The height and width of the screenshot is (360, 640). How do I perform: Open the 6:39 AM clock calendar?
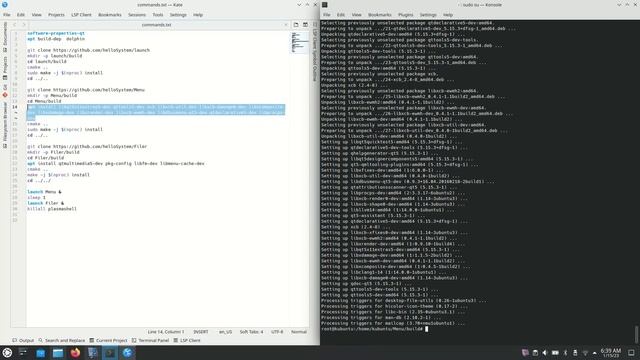click(611, 353)
